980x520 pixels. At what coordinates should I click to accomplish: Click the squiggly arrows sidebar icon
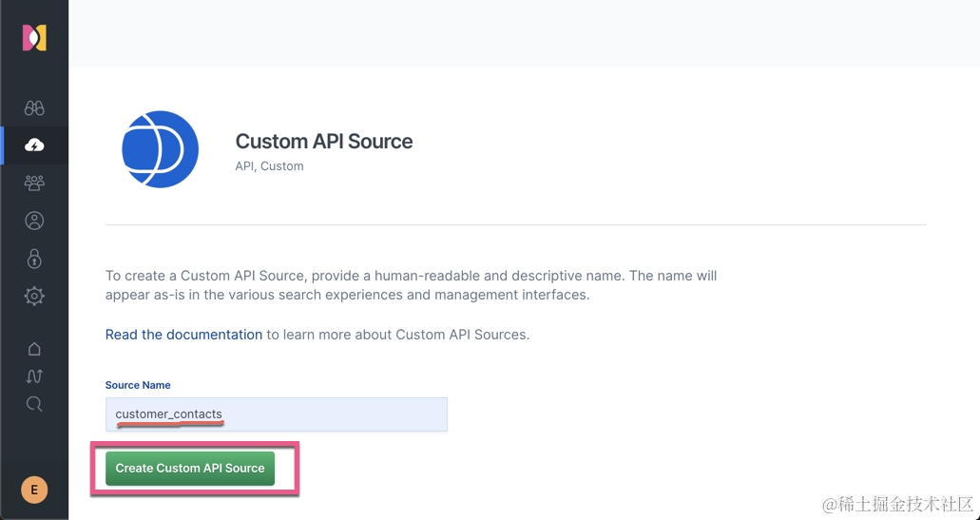(x=34, y=376)
